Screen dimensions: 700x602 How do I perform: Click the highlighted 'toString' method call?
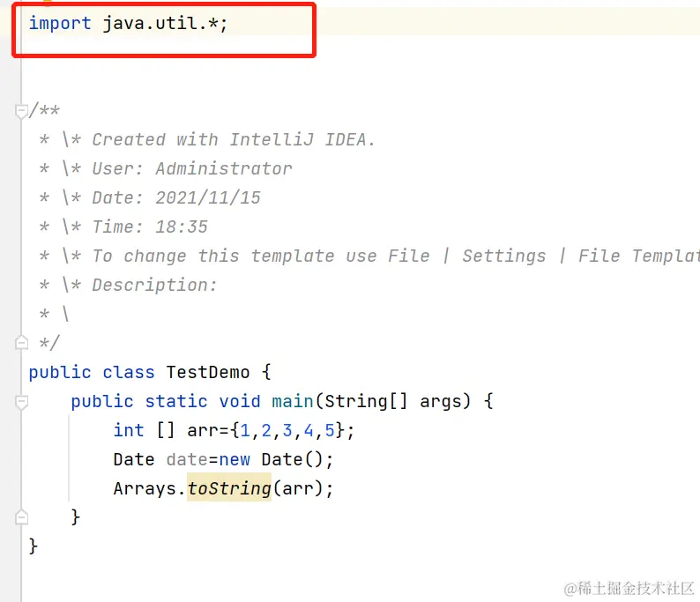(x=229, y=488)
